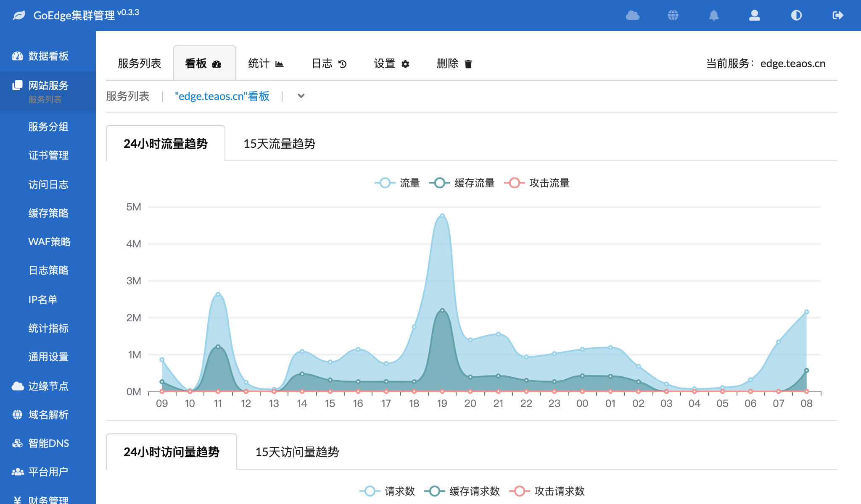
Task: Click the 边缘节点 cloud icon in sidebar
Action: click(18, 386)
